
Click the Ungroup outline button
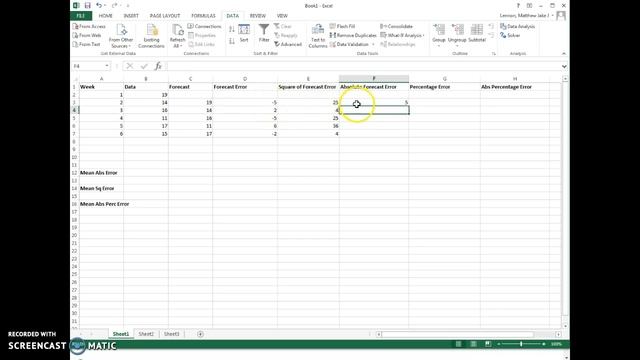pos(457,35)
